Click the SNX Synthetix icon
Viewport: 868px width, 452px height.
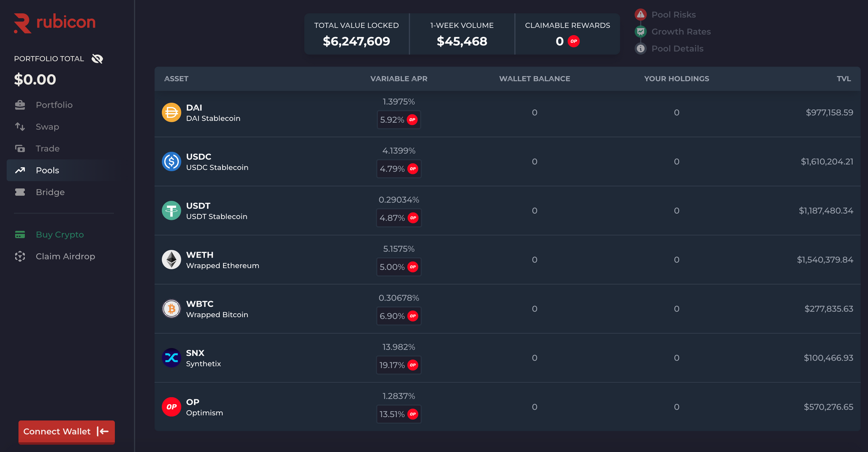171,357
